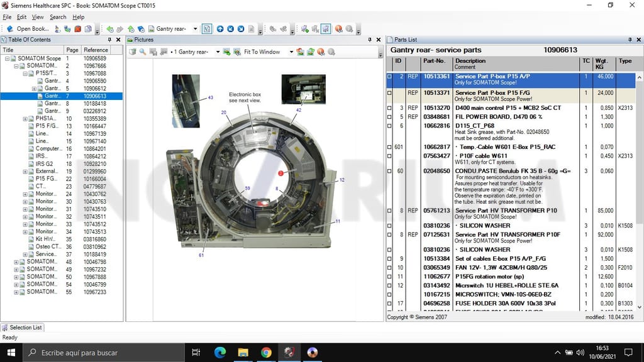This screenshot has height=362, width=644.
Task: Collapse the SOMATOM Scope root tree node
Action: pyautogui.click(x=7, y=58)
